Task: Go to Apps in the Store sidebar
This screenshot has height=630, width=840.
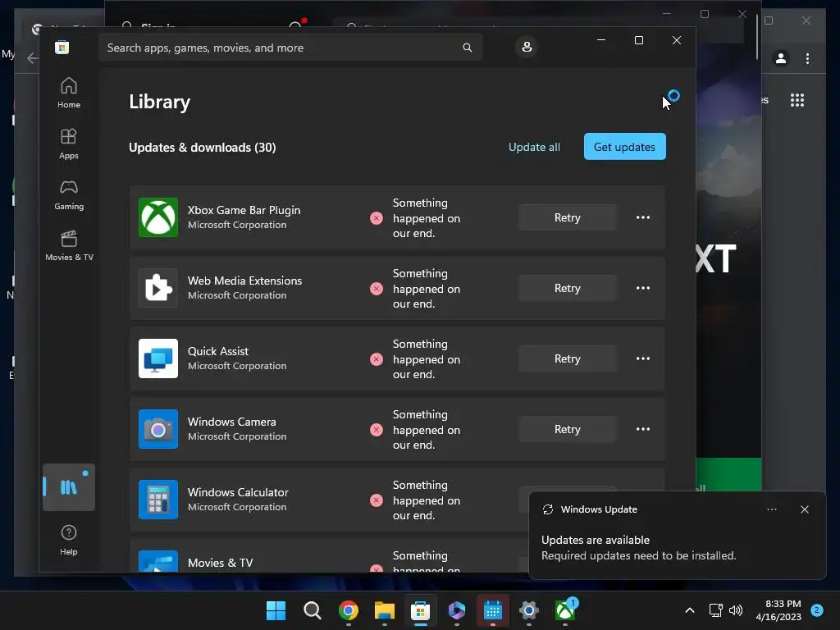Action: (x=69, y=144)
